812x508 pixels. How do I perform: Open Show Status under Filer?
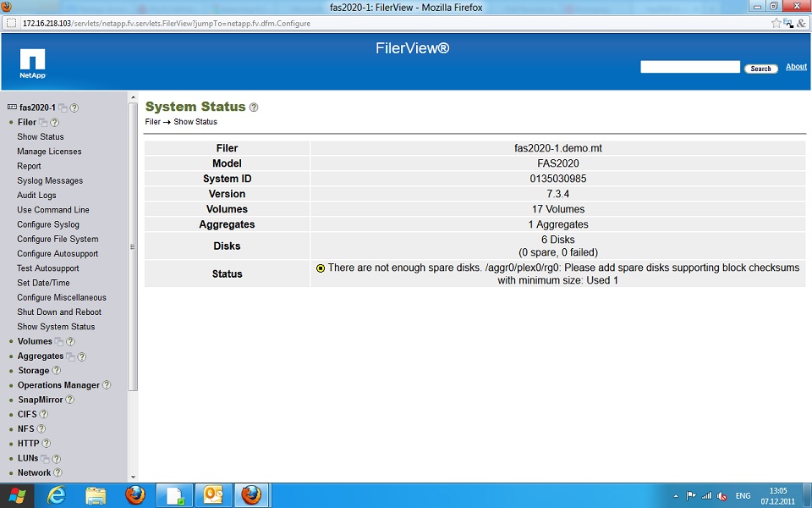point(41,137)
